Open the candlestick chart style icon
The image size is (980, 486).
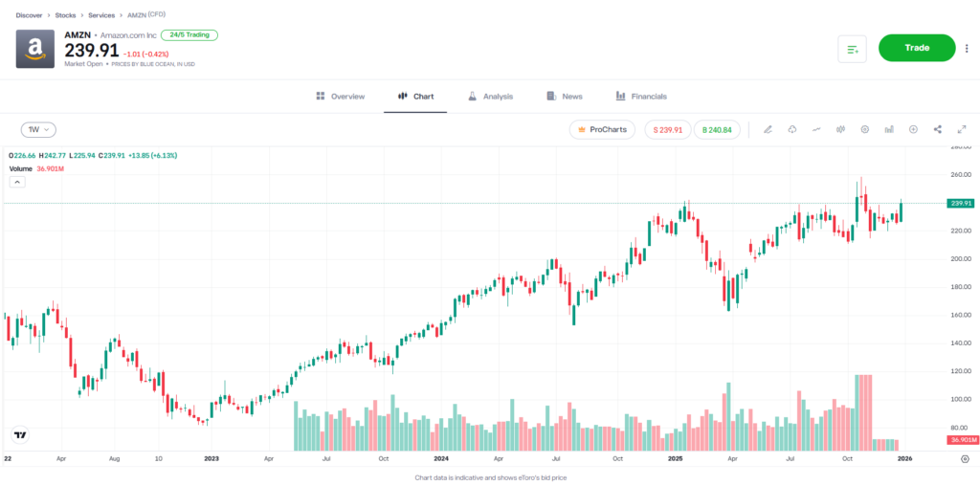(x=840, y=129)
